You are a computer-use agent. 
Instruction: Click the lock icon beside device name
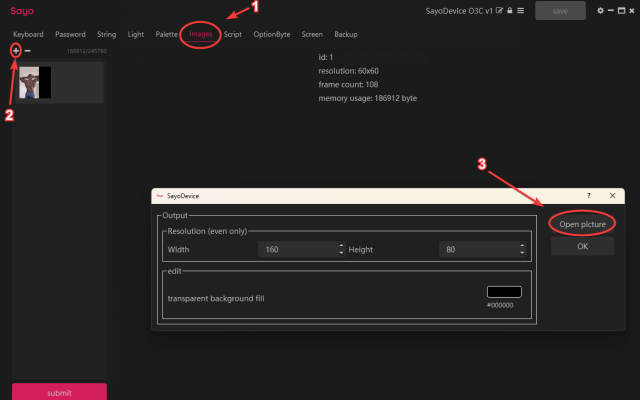coord(509,11)
